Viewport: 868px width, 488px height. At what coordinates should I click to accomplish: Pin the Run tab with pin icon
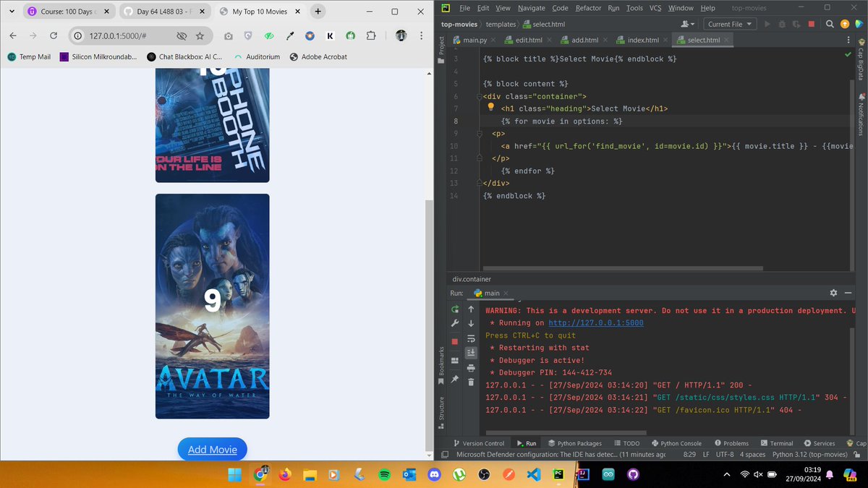[454, 379]
